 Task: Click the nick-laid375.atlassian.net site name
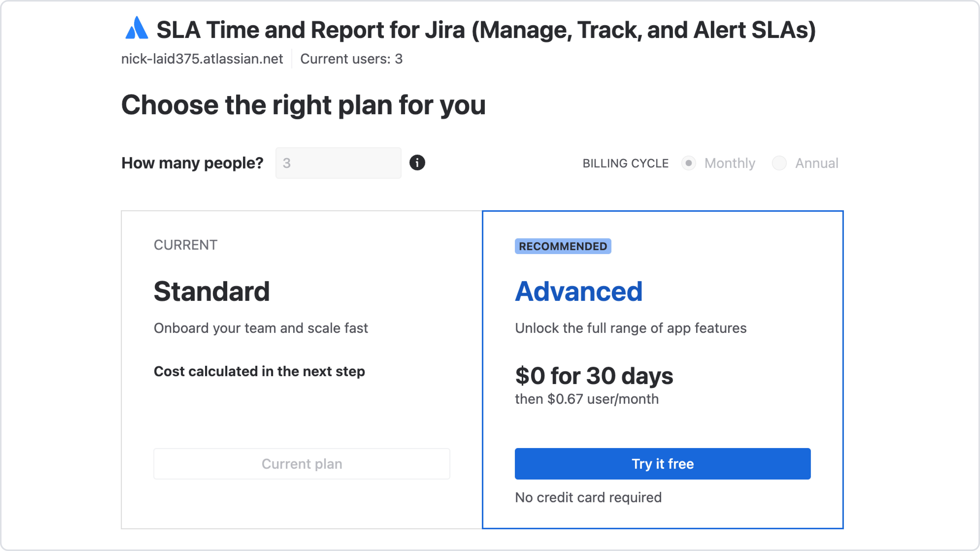(202, 59)
